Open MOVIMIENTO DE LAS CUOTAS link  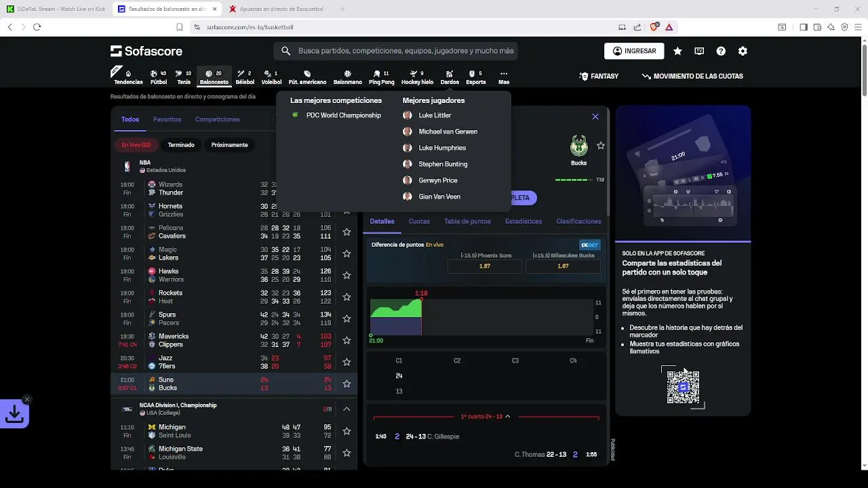(x=692, y=77)
